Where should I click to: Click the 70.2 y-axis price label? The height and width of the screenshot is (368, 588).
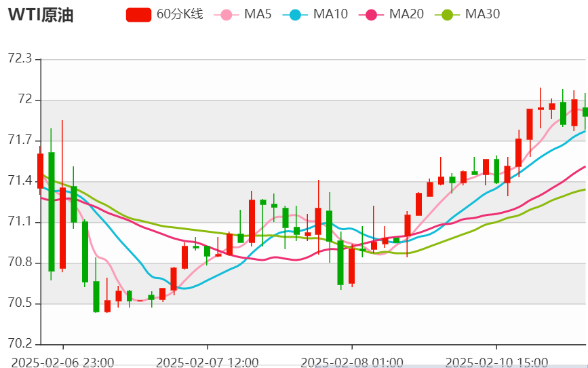[x=20, y=344]
